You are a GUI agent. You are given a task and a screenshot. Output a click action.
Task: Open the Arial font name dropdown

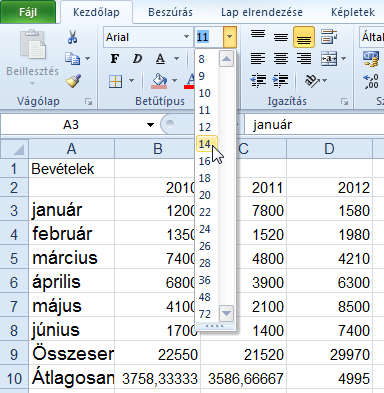click(x=186, y=37)
